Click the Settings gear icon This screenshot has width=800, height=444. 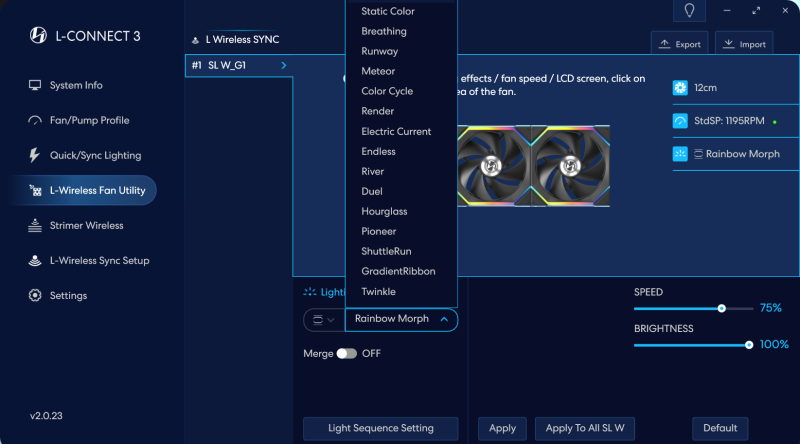(x=35, y=295)
